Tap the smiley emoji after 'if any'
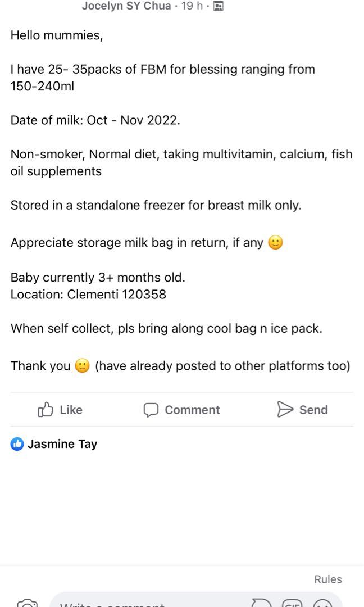364x607 pixels. (x=275, y=242)
